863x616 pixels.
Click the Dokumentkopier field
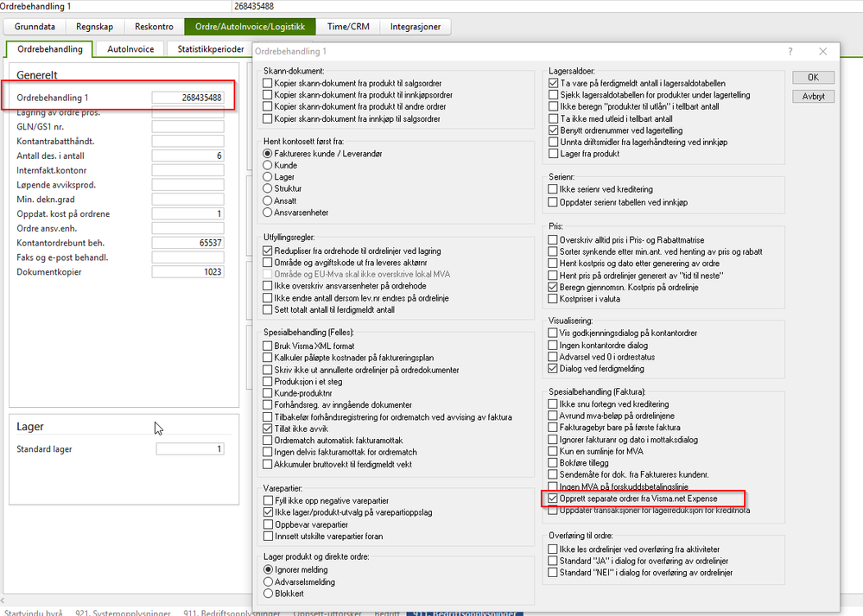coord(187,272)
